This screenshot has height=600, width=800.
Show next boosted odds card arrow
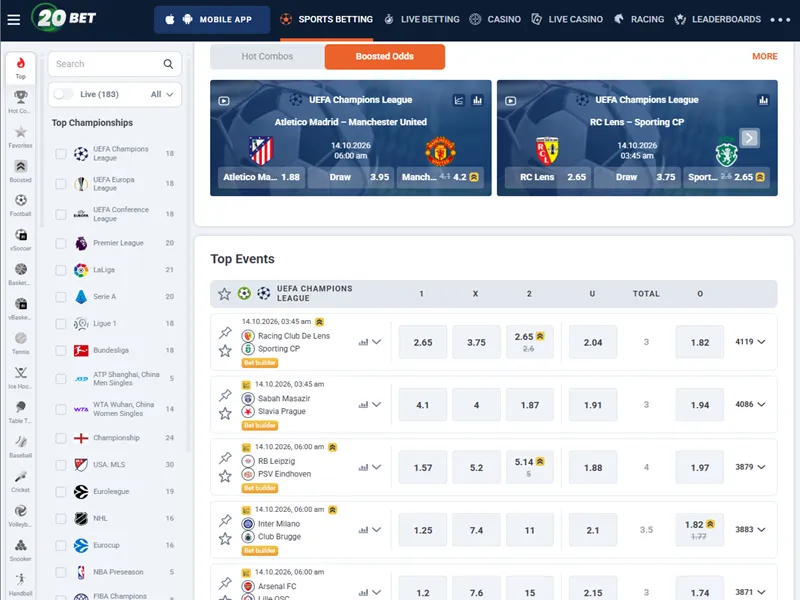749,138
